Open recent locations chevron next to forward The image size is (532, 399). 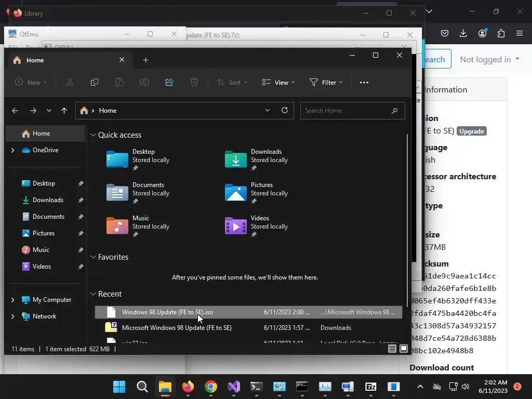pos(49,111)
